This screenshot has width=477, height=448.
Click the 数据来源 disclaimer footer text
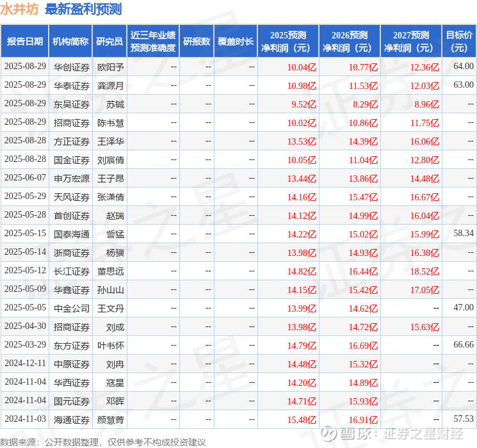pyautogui.click(x=103, y=442)
